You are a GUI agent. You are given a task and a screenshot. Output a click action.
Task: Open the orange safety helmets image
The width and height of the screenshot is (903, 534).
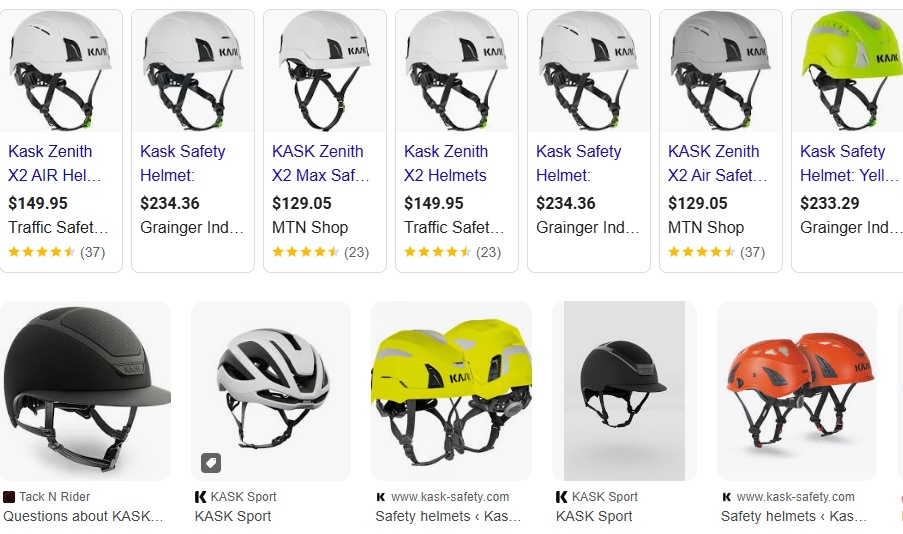point(796,390)
